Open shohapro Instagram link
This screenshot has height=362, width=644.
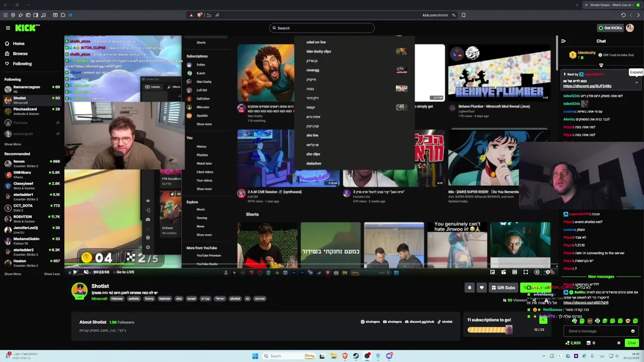pyautogui.click(x=370, y=322)
